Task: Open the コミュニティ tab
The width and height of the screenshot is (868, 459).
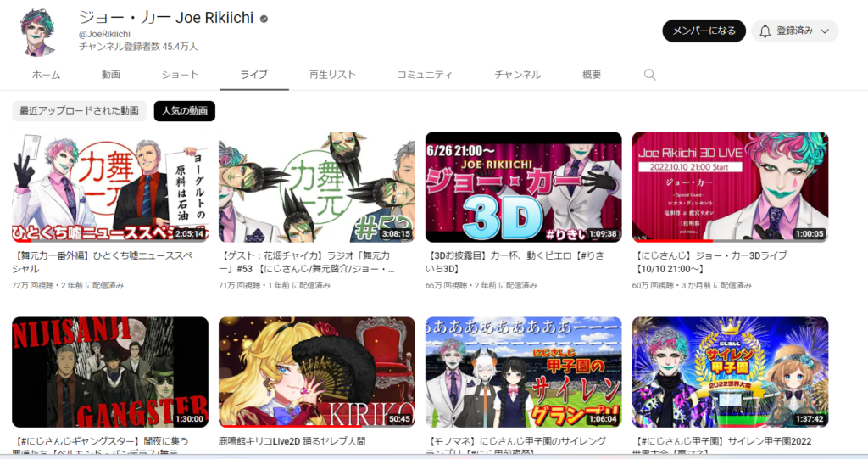Action: (425, 75)
